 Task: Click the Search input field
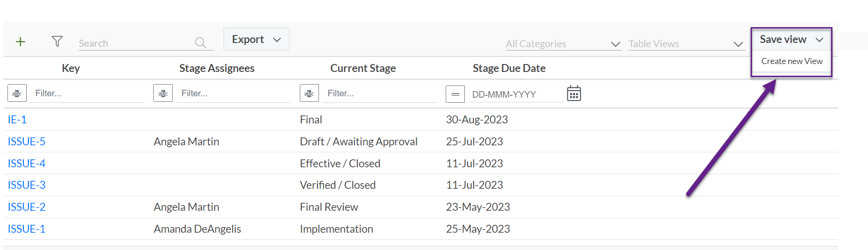(x=136, y=43)
